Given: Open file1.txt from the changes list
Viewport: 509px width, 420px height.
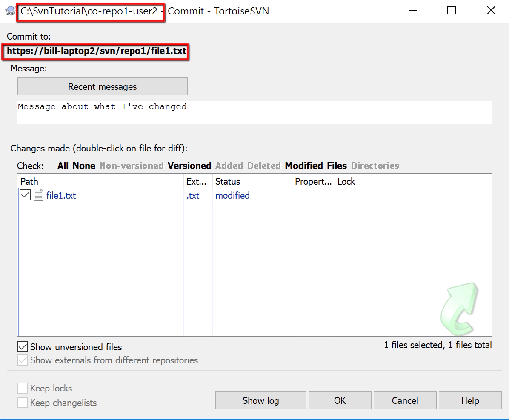Looking at the screenshot, I should click(x=61, y=195).
